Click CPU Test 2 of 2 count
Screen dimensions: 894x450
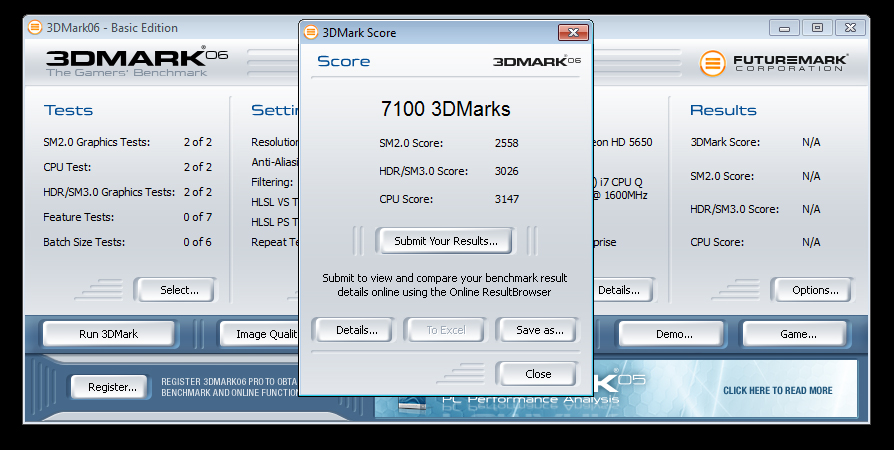[x=197, y=167]
